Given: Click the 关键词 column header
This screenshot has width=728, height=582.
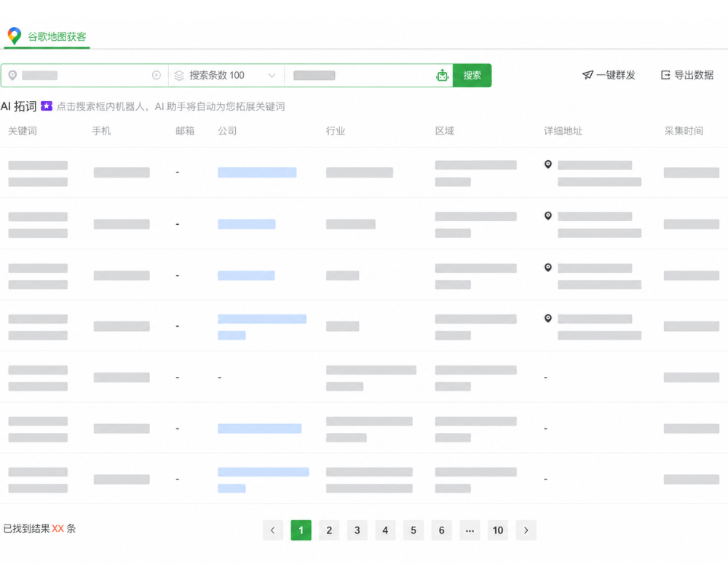Looking at the screenshot, I should pyautogui.click(x=23, y=131).
